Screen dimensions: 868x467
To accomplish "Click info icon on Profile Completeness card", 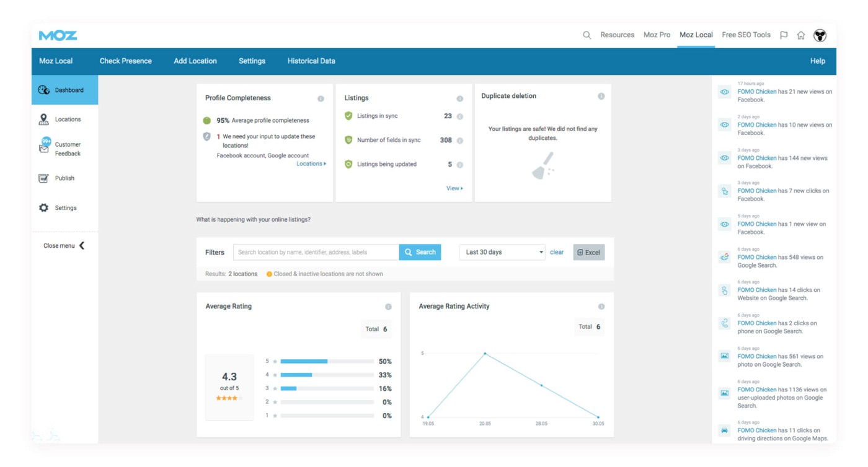I will [x=321, y=98].
